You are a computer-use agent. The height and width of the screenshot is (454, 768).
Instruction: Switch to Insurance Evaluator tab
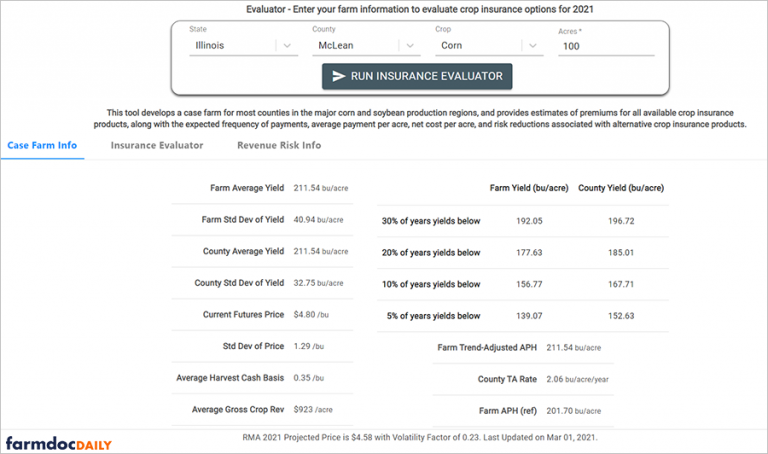pos(157,145)
